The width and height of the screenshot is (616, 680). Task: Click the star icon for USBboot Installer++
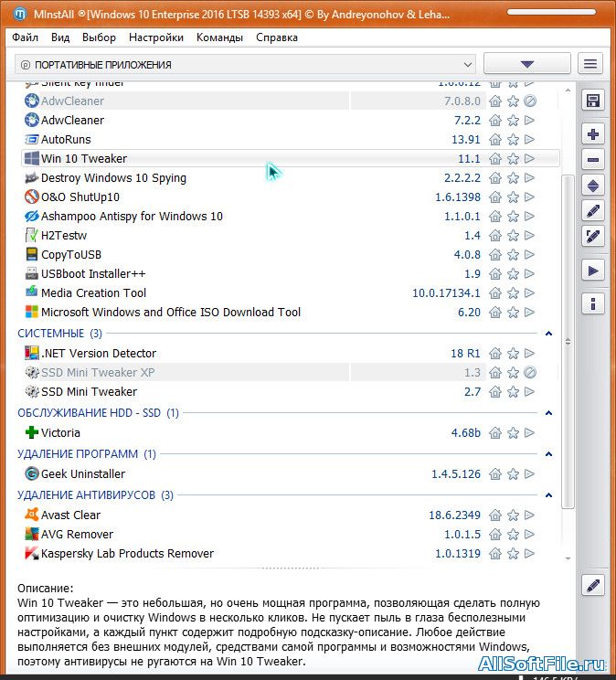(x=513, y=274)
